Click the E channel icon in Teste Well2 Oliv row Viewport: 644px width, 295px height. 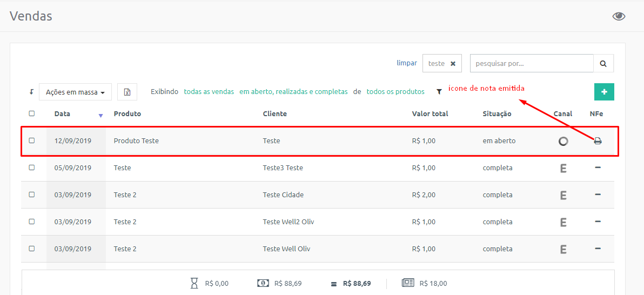563,222
